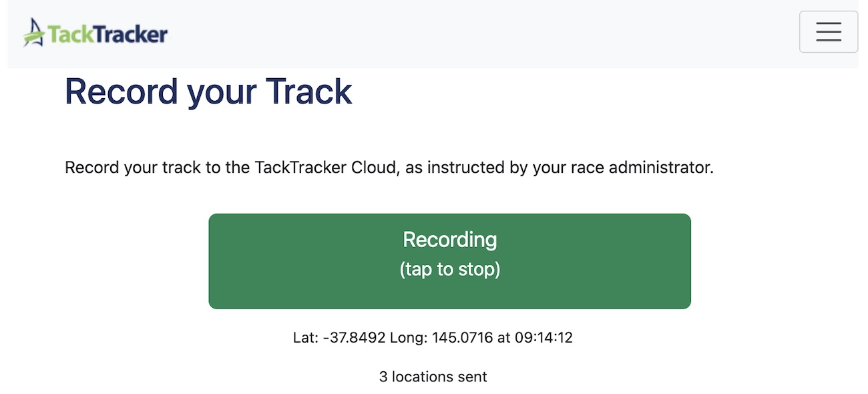This screenshot has width=868, height=394.
Task: Tap the "(tap to stop)" label
Action: click(x=449, y=270)
